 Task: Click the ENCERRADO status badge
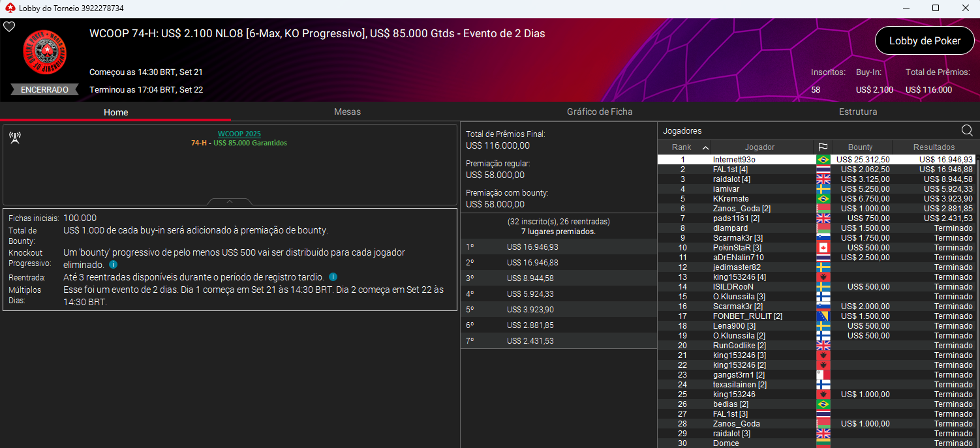[x=45, y=90]
